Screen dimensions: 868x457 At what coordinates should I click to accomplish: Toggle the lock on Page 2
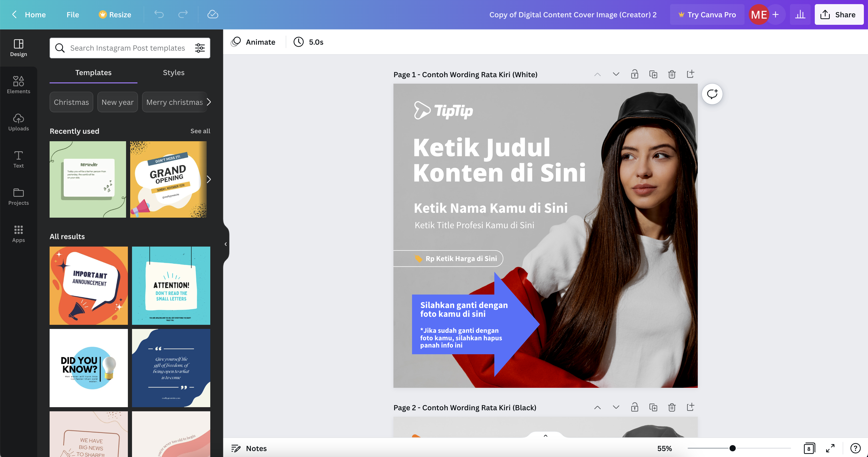coord(634,407)
